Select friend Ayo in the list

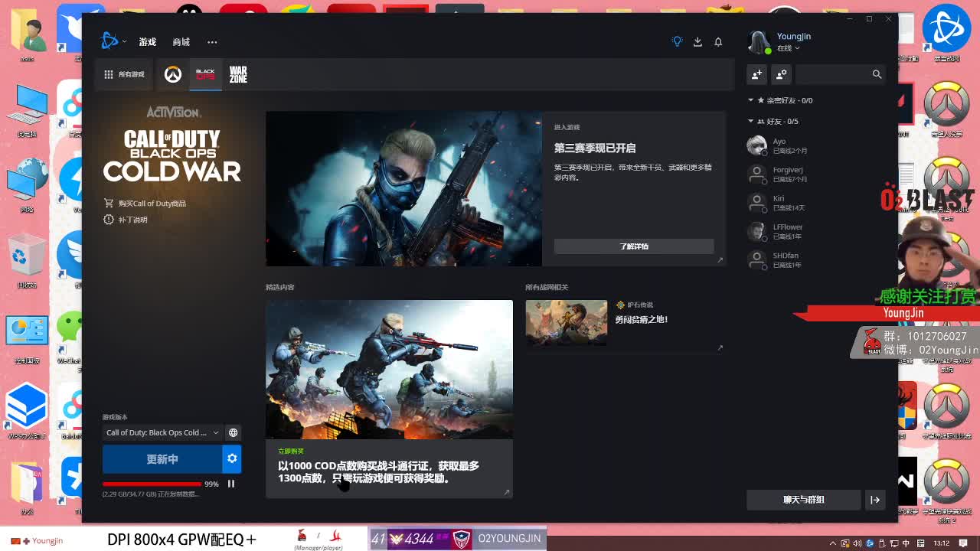pos(815,145)
